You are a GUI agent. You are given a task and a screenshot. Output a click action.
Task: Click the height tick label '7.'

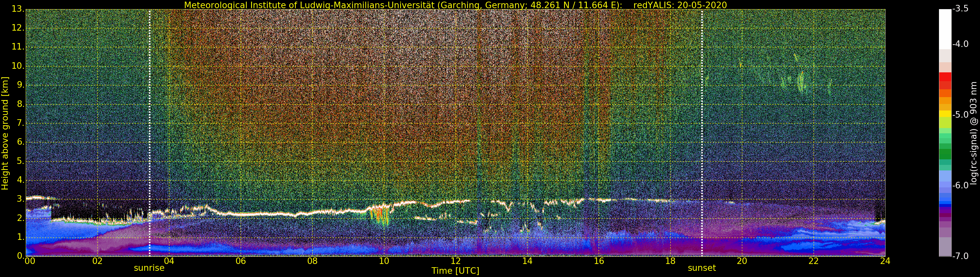click(x=20, y=123)
